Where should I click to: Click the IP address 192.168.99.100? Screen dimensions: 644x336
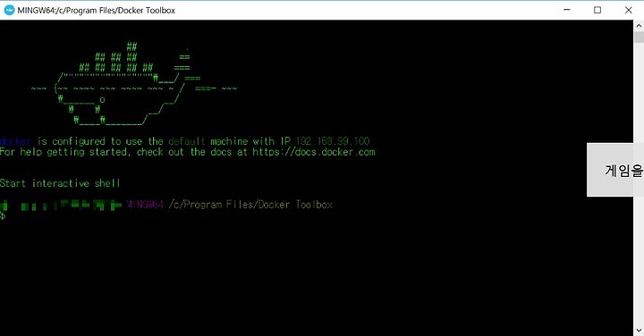click(x=333, y=141)
